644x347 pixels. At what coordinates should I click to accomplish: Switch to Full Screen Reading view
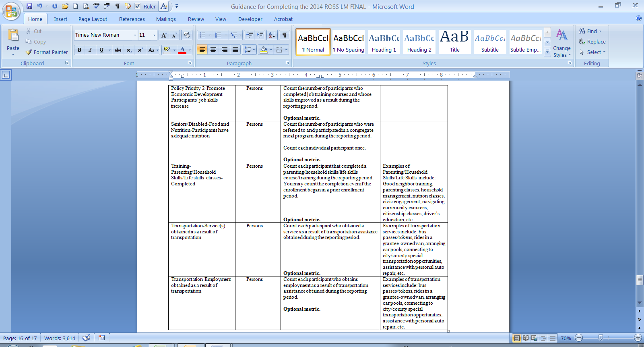point(526,338)
